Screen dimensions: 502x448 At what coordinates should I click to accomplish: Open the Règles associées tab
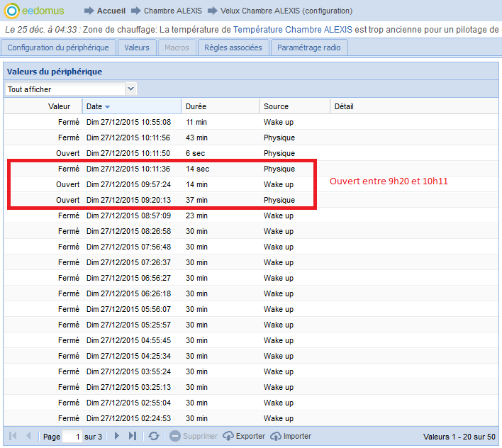233,47
